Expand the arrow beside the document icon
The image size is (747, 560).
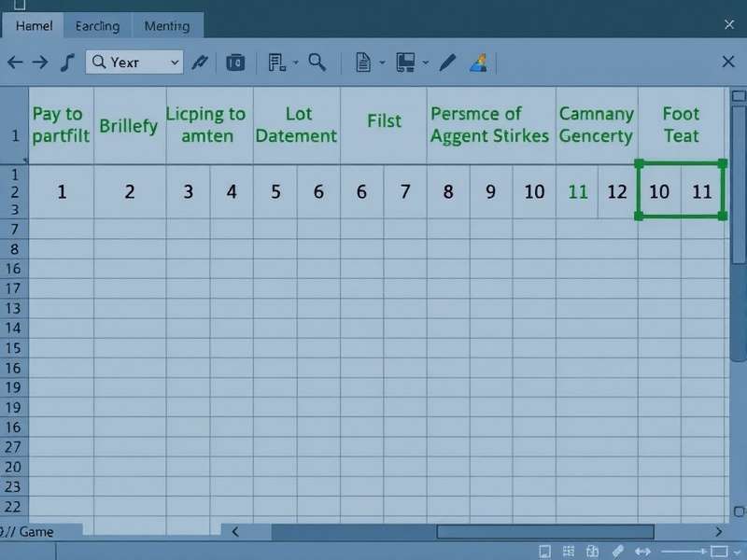pyautogui.click(x=382, y=63)
